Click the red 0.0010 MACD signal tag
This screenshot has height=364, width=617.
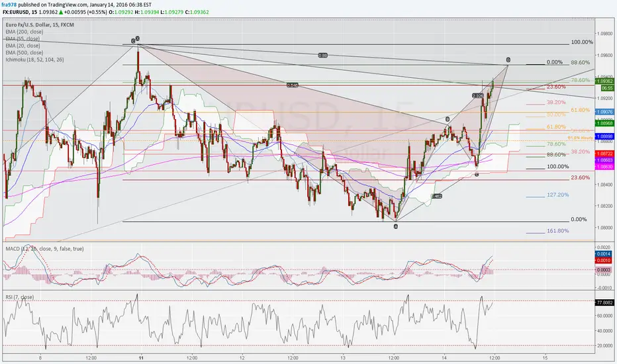604,261
